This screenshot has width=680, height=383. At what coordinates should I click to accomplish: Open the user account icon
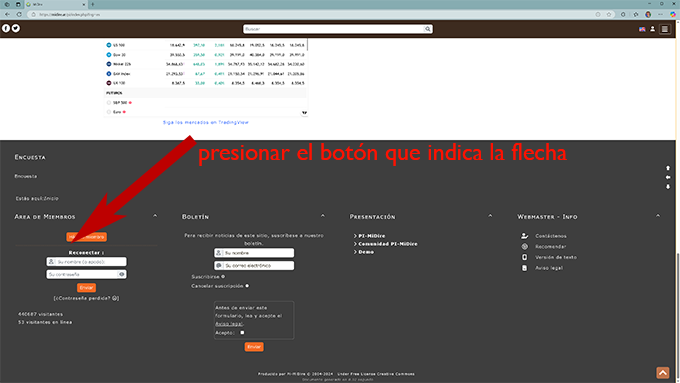tap(652, 29)
